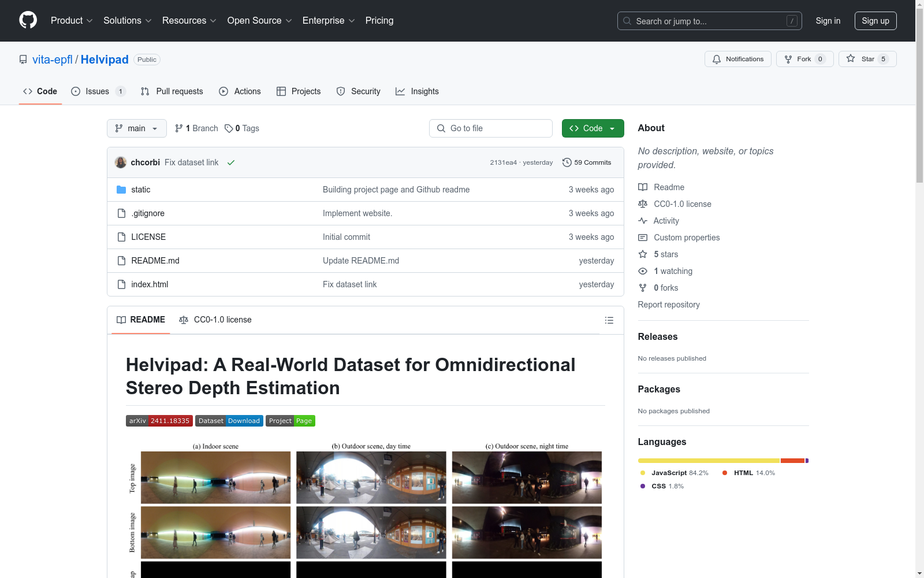Select the README tab in README panel
The width and height of the screenshot is (924, 578).
[x=141, y=320]
